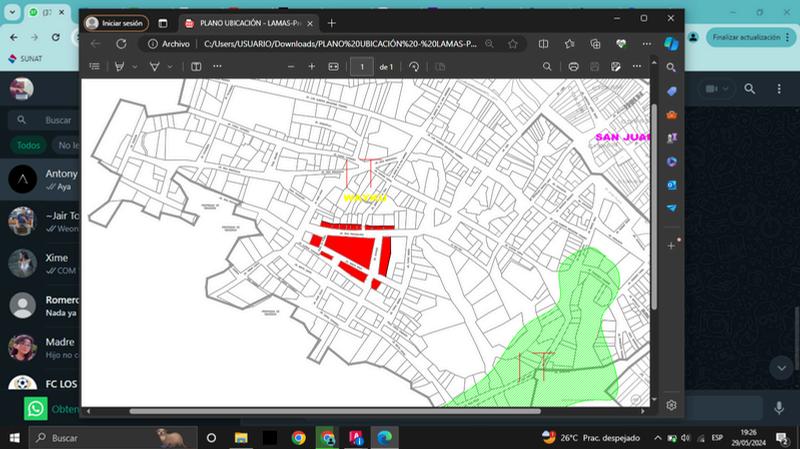Click the Edge address bar URL
The width and height of the screenshot is (800, 449).
(x=340, y=44)
